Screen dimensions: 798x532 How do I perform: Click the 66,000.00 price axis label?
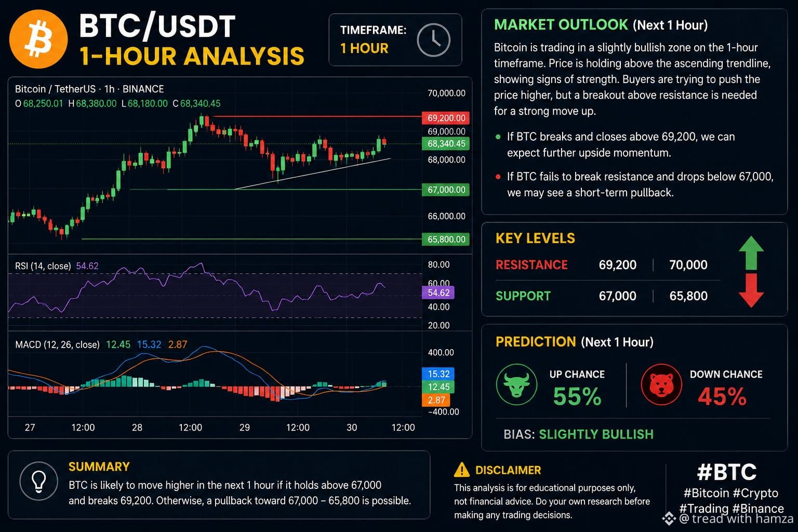pyautogui.click(x=446, y=216)
